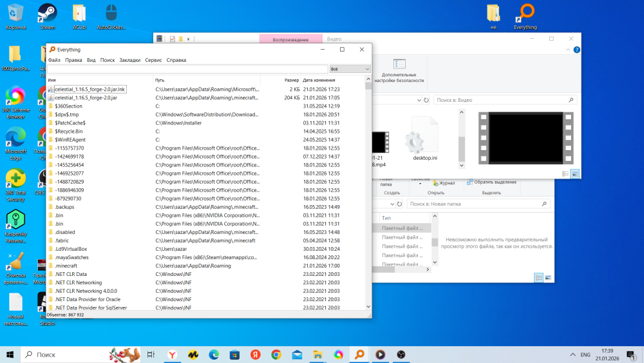Screen dimensions: 644x363
Task: Open Google Chrome from the taskbar
Action: coord(276,355)
